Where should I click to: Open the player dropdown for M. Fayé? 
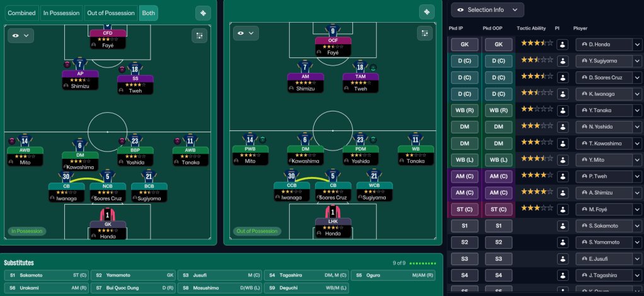click(x=637, y=209)
